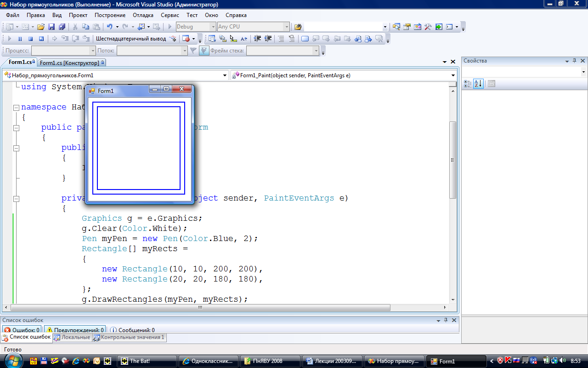This screenshot has height=368, width=588.
Task: Select the Список ошибок tab
Action: point(27,337)
